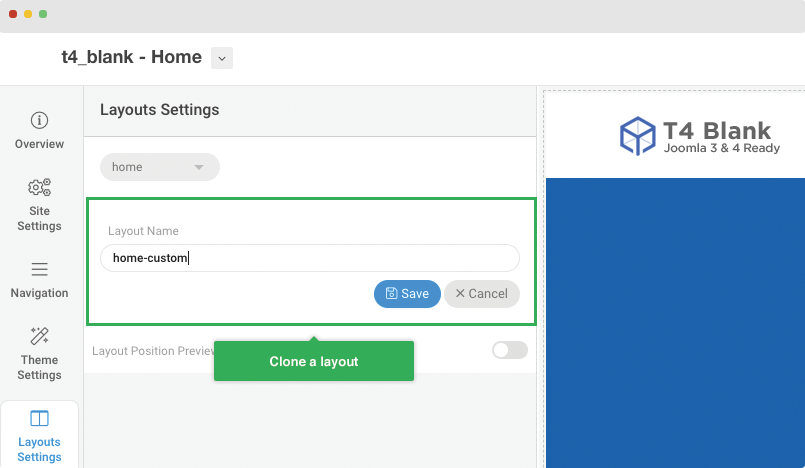This screenshot has height=468, width=805.
Task: Open Site Settings gears icon
Action: coord(40,187)
